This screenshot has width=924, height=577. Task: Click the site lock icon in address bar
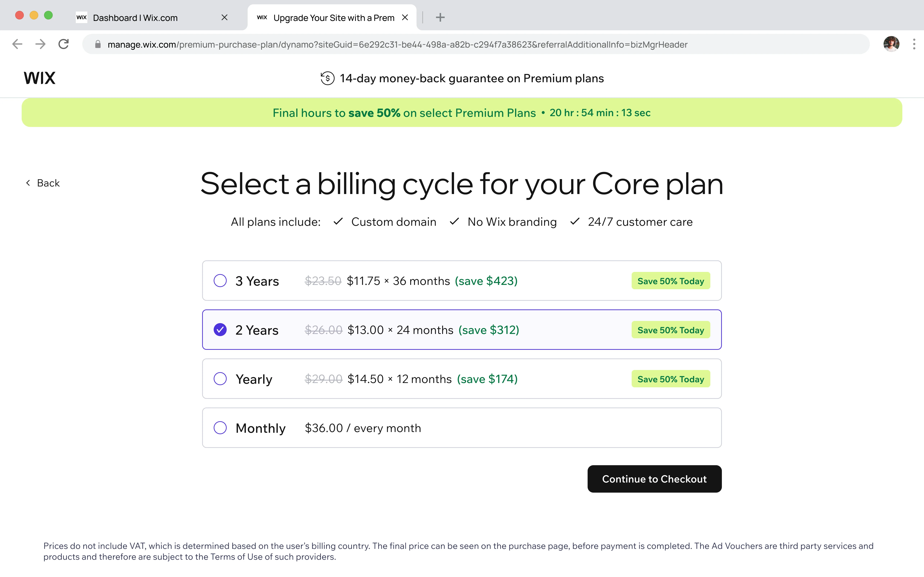tap(98, 45)
